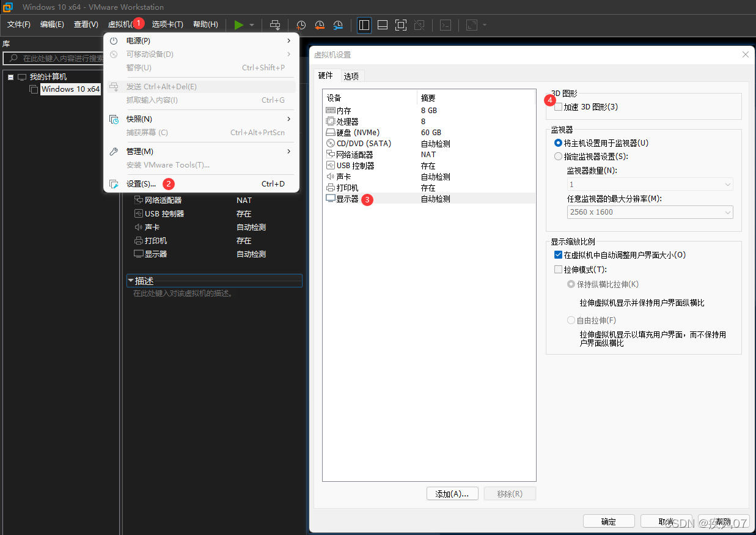
Task: Select the 声卡 row in the settings dialog
Action: pos(429,177)
